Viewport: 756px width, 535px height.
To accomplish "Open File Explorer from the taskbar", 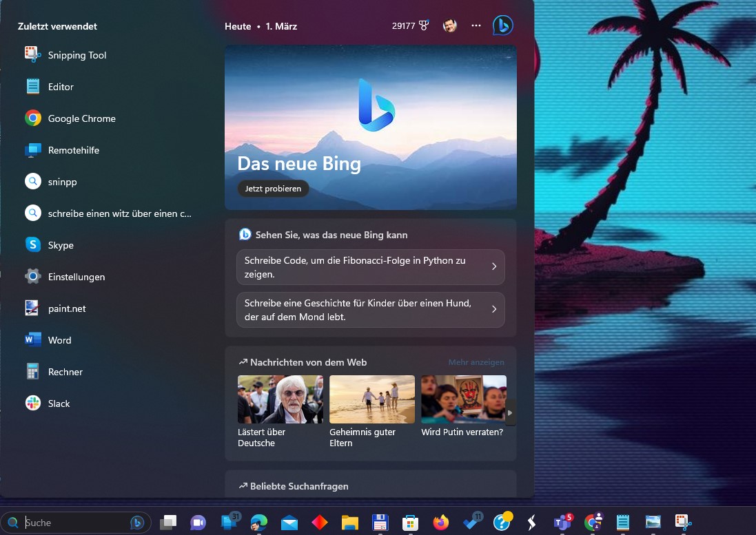I will point(350,523).
